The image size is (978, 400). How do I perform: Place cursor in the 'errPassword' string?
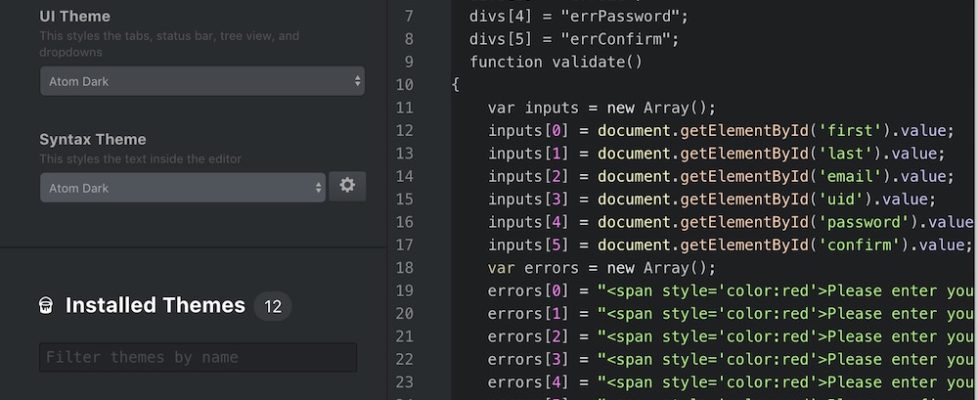point(622,16)
